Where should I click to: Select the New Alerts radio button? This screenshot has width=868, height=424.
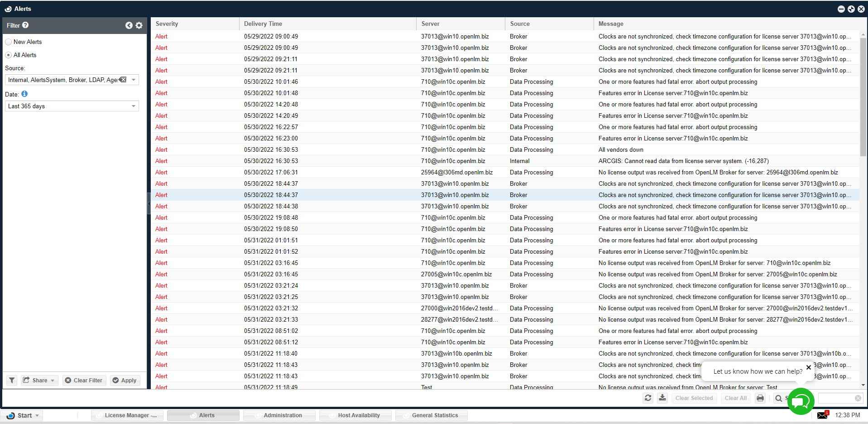[9, 42]
